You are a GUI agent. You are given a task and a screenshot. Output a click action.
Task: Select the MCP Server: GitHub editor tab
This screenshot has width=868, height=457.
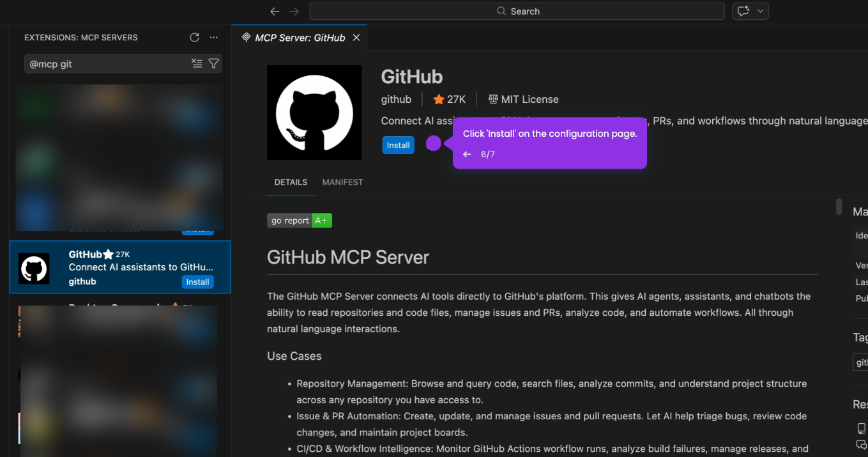pos(299,38)
